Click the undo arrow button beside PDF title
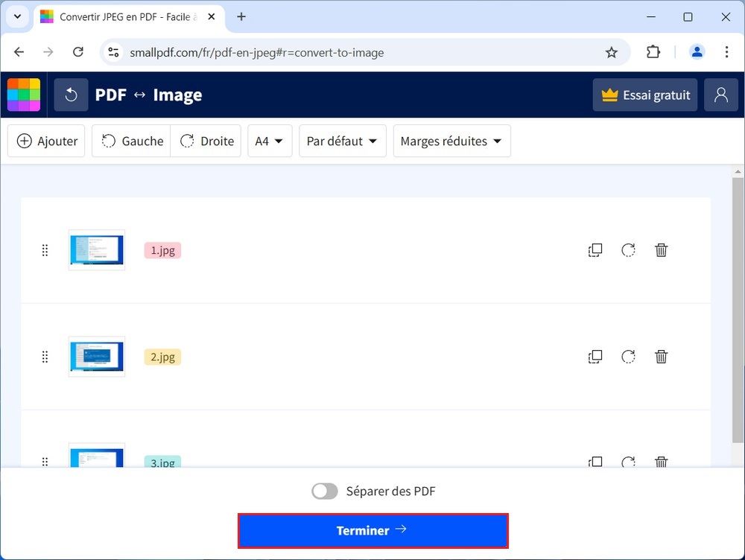The width and height of the screenshot is (745, 560). (71, 95)
